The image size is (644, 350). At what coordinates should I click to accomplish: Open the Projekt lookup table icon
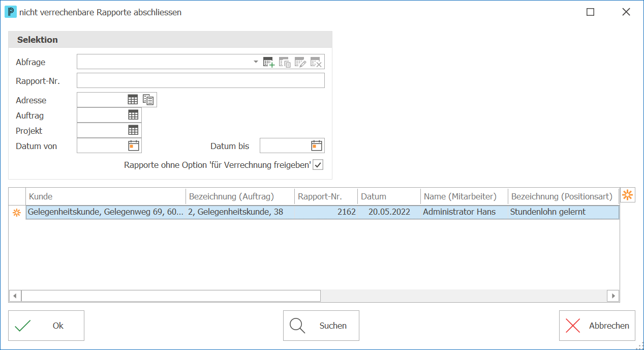point(133,130)
